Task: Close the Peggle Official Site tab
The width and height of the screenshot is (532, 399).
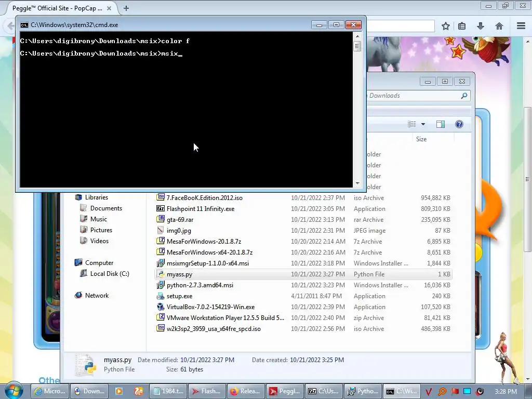Action: coord(109,8)
